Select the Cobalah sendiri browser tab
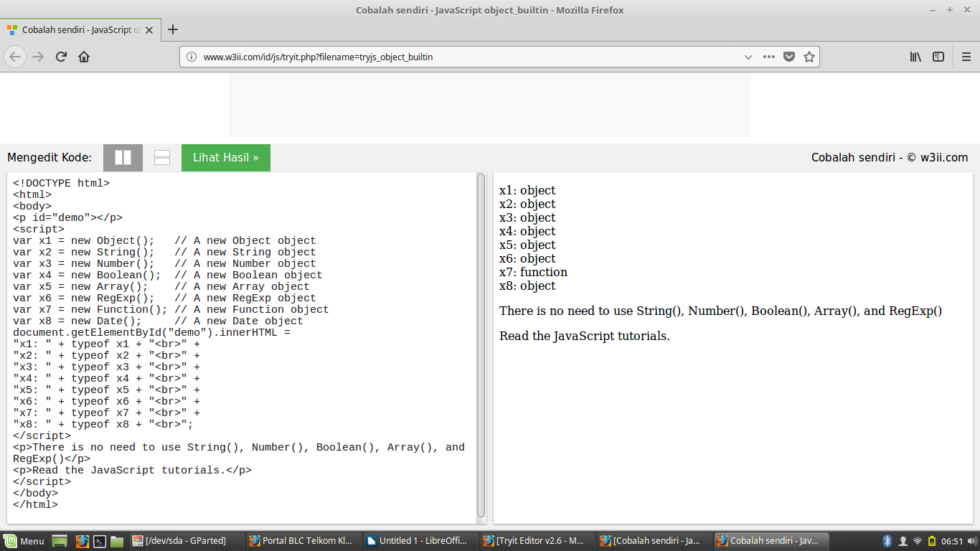The width and height of the screenshot is (980, 551). (x=80, y=30)
